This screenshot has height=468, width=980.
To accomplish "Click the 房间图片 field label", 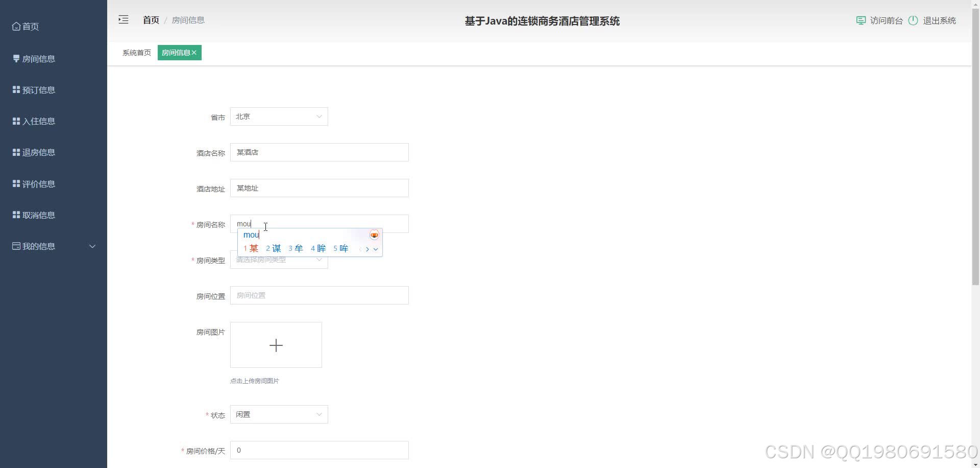I will coord(211,332).
